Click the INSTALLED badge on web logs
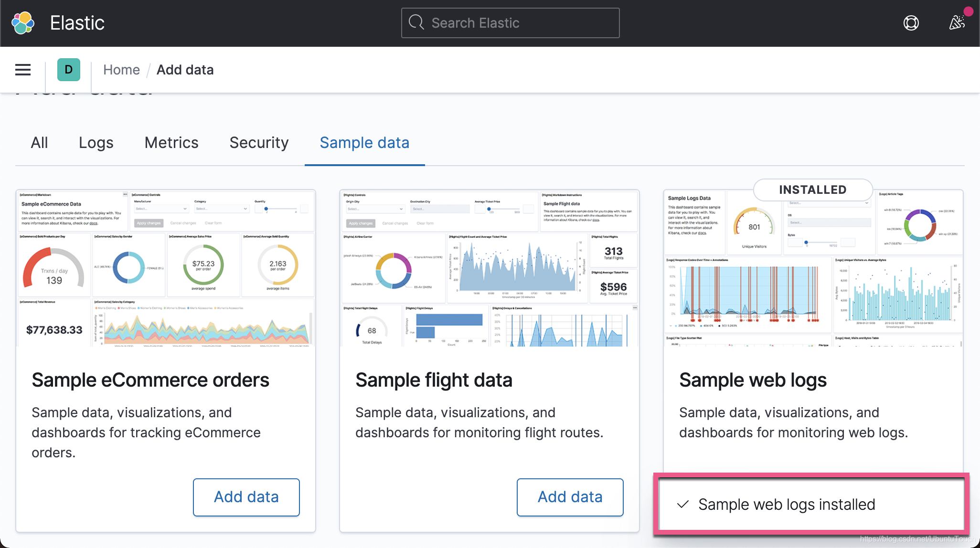Viewport: 980px width, 548px height. pos(812,190)
